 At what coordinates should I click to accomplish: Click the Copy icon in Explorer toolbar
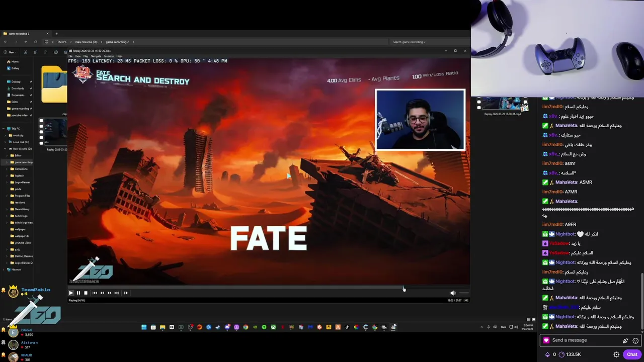(36, 52)
